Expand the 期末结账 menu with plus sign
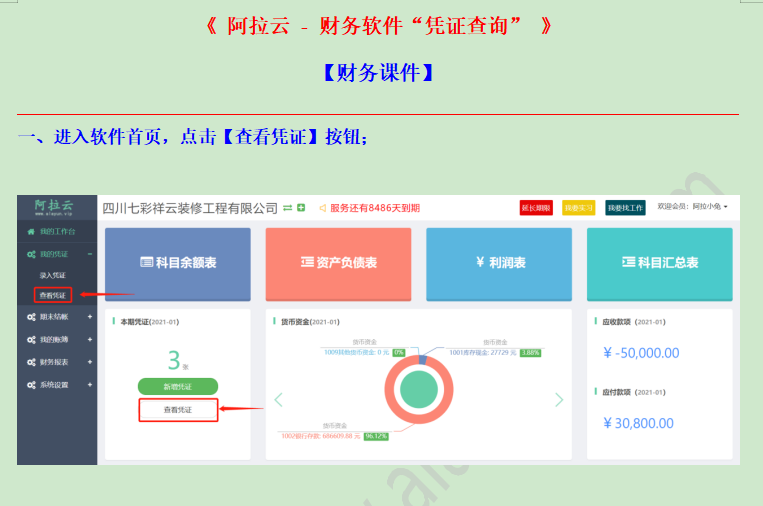 (90, 317)
